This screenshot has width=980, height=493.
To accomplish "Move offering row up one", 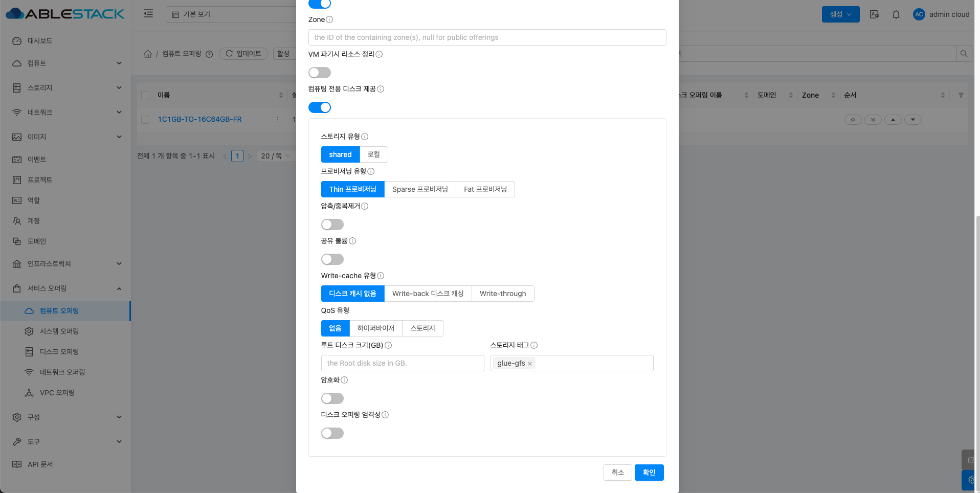I will (893, 120).
